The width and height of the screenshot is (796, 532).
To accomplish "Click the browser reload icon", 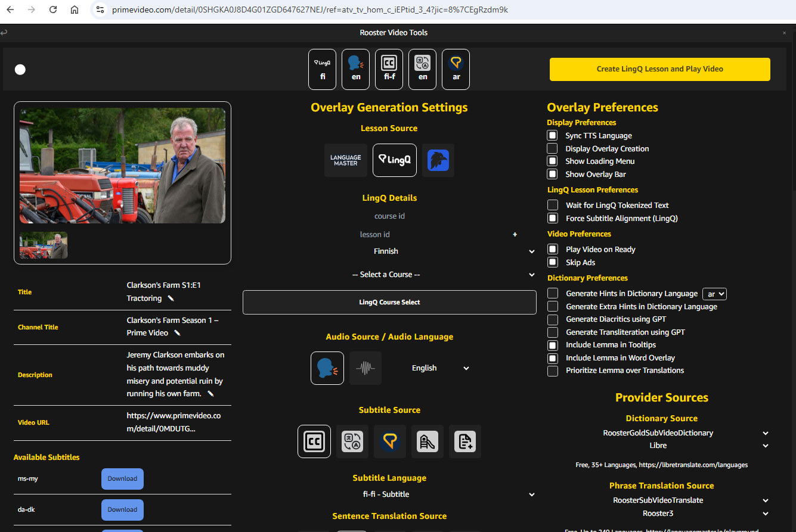I will coord(53,10).
